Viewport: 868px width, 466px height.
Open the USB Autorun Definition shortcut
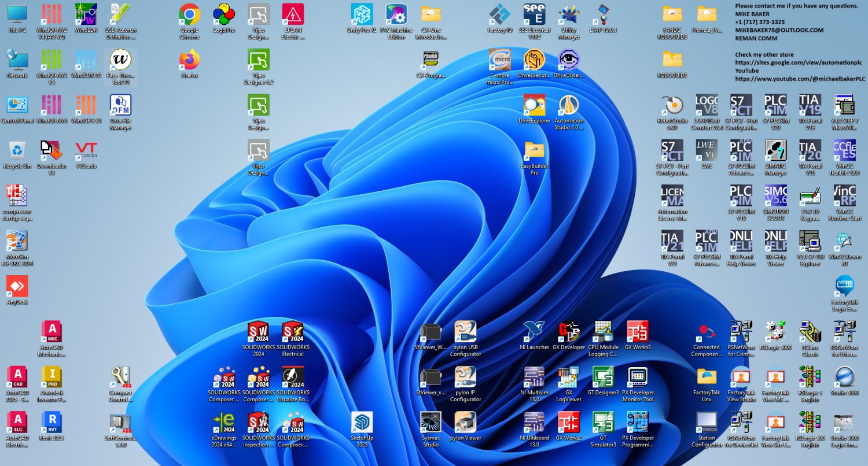pyautogui.click(x=121, y=21)
